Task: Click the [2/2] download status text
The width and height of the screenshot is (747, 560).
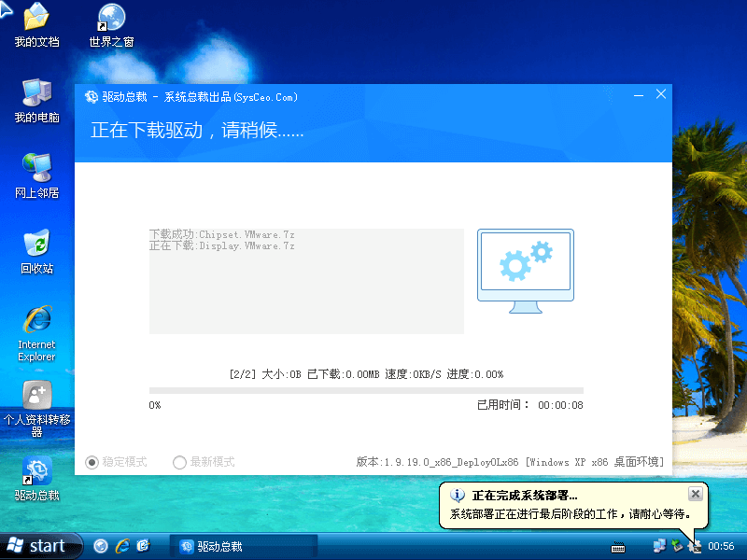Action: pyautogui.click(x=366, y=374)
